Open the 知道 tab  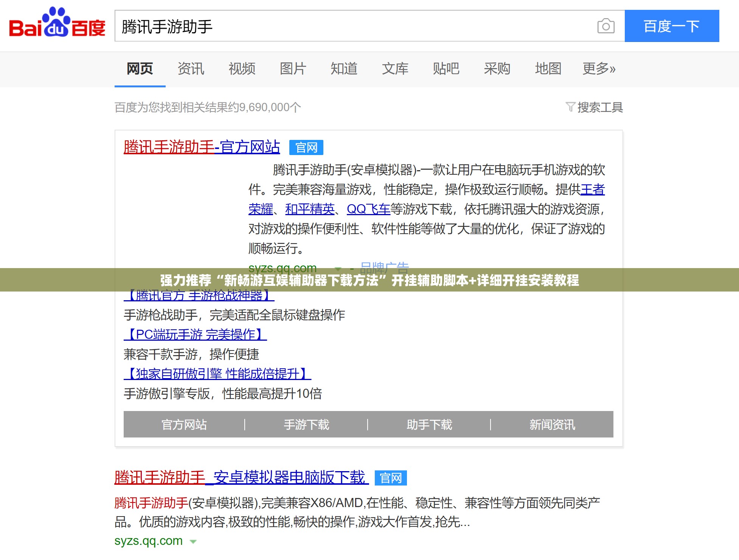click(344, 69)
